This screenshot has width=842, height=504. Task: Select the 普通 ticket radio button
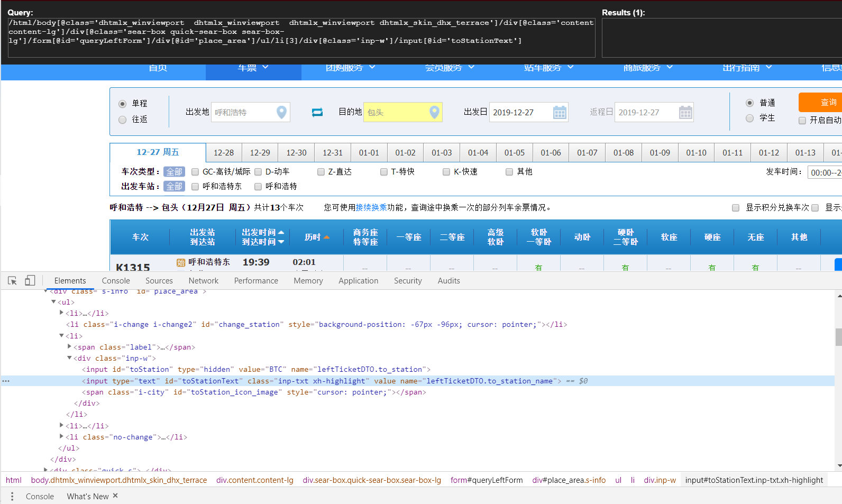[749, 103]
